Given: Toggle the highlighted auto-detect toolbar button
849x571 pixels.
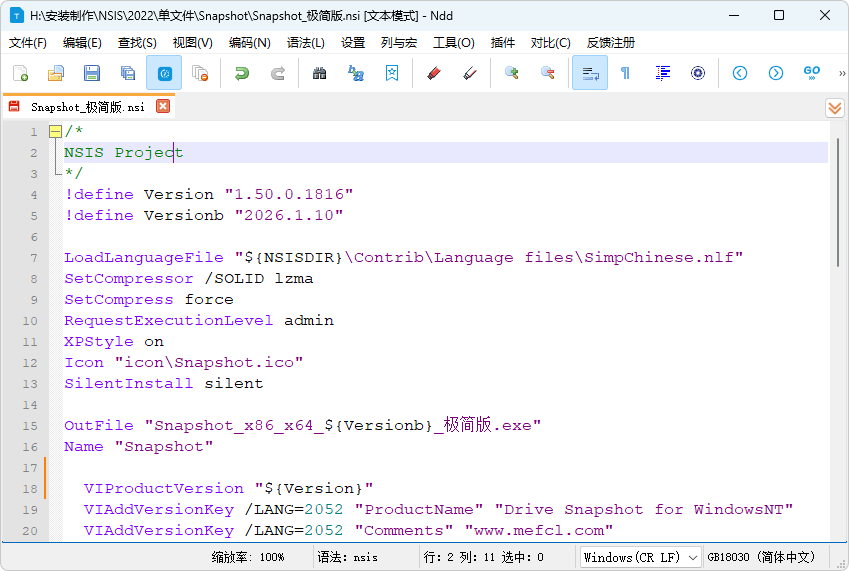Looking at the screenshot, I should (x=164, y=73).
